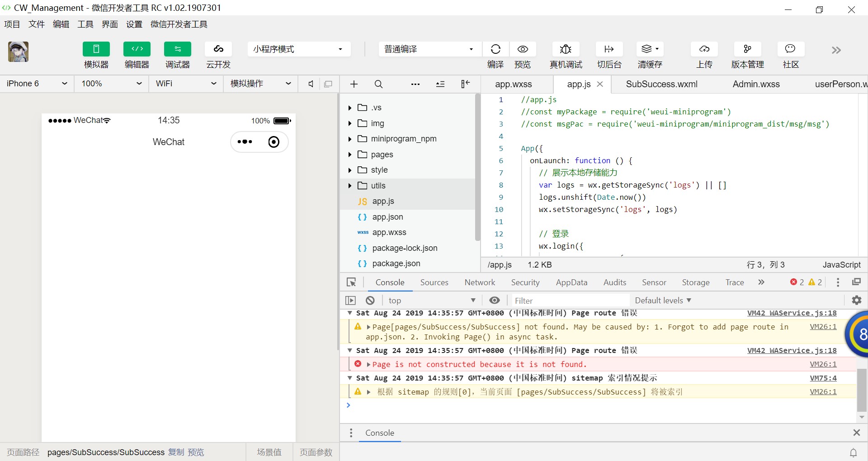This screenshot has height=461, width=868.
Task: Click inside the console Filter input field
Action: tap(570, 300)
